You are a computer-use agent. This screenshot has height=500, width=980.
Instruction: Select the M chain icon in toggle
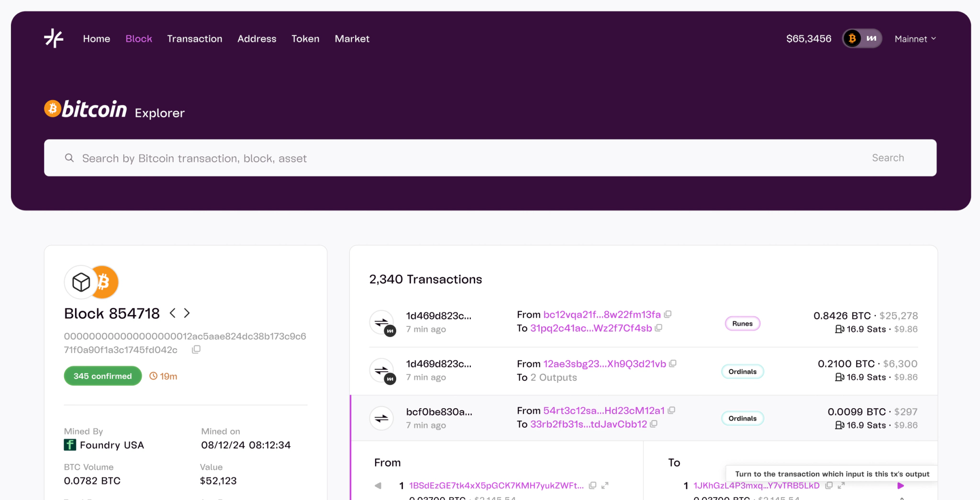point(871,38)
